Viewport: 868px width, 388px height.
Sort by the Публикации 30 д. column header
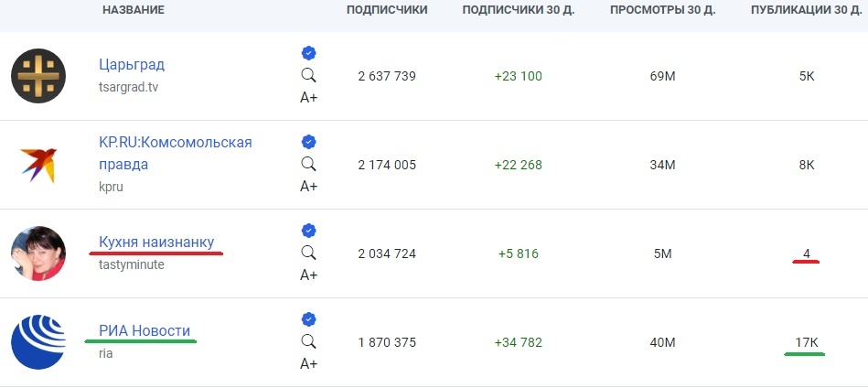pyautogui.click(x=807, y=10)
